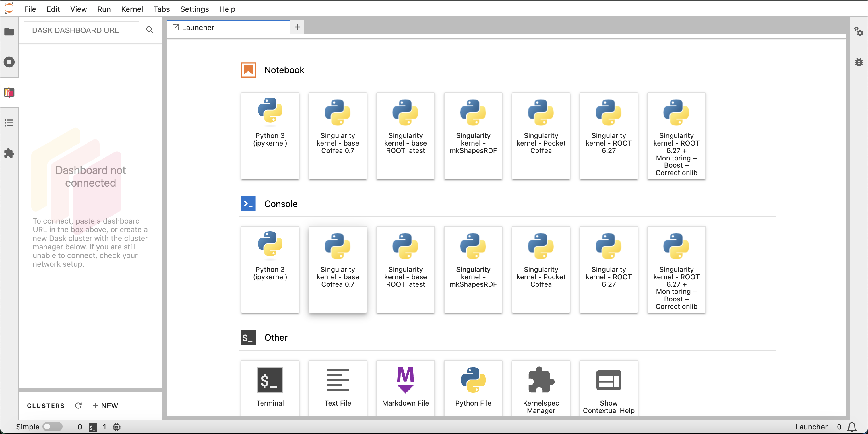Open Singularity base ROOT latest console

tap(405, 270)
